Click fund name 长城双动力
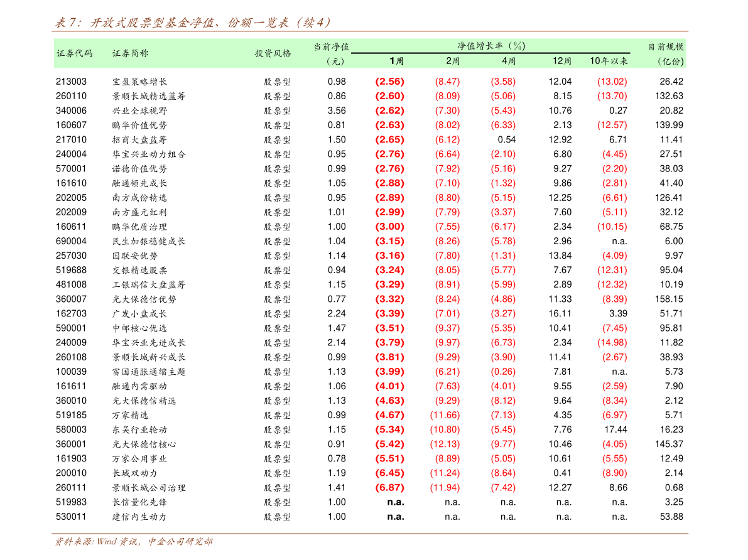 pyautogui.click(x=134, y=473)
